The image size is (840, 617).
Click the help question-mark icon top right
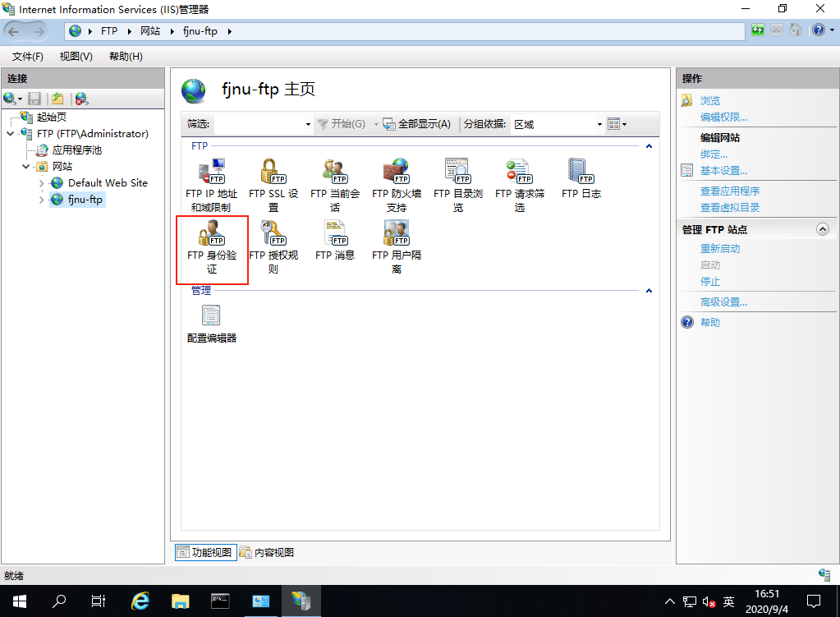tap(819, 30)
